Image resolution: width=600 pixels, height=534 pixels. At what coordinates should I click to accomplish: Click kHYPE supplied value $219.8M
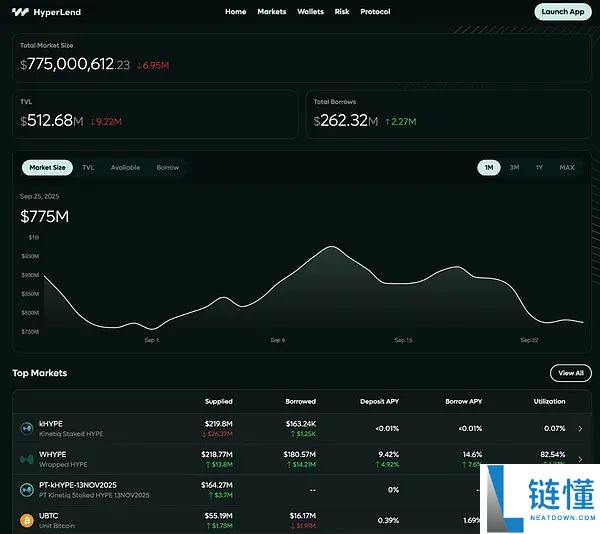click(218, 424)
